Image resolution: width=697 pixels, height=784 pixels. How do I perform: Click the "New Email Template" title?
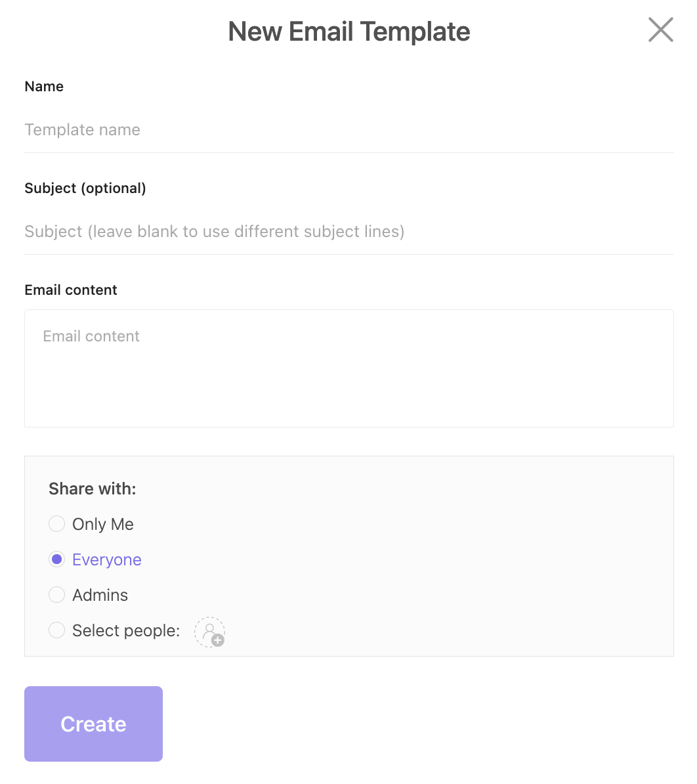[348, 32]
